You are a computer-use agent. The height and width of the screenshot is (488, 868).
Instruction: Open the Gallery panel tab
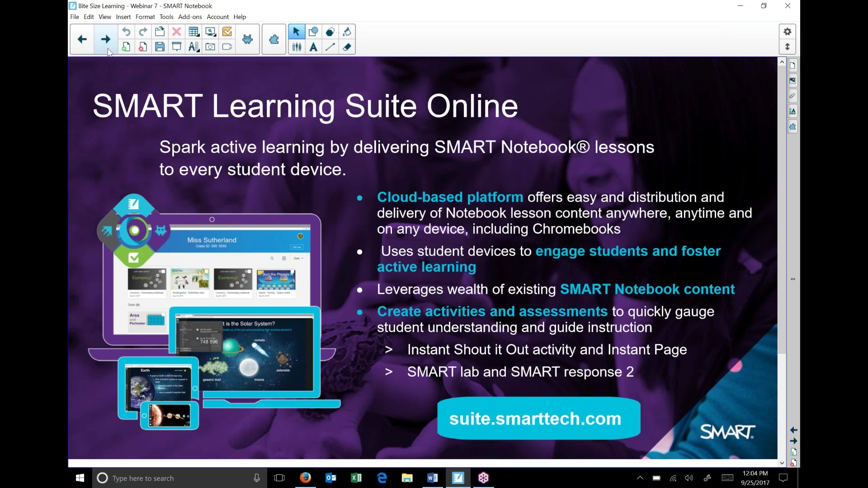[x=793, y=80]
